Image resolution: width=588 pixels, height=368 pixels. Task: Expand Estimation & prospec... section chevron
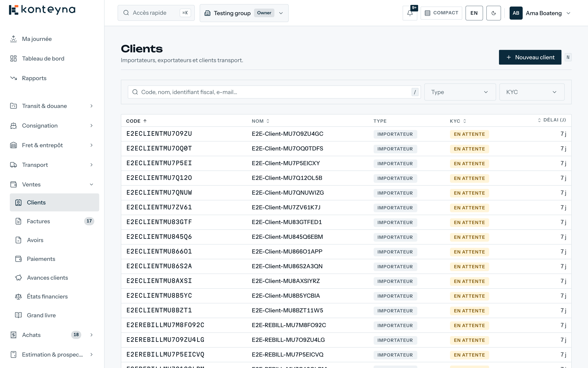coord(91,355)
